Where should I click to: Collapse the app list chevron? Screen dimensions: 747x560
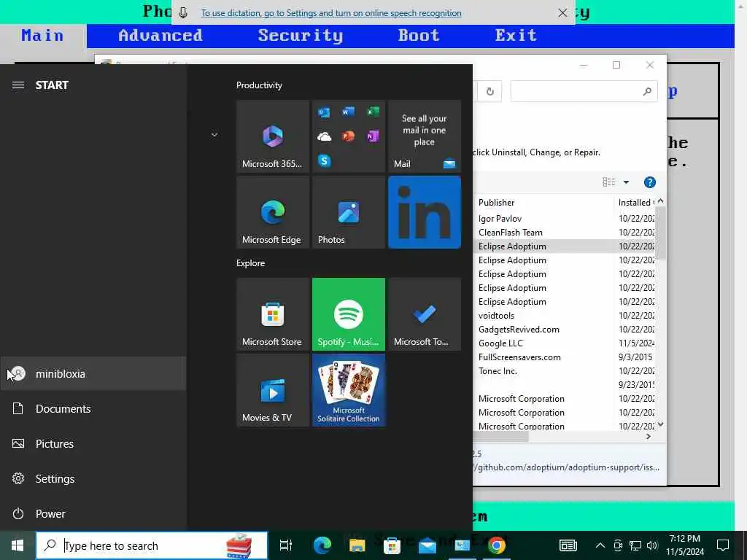(x=214, y=135)
